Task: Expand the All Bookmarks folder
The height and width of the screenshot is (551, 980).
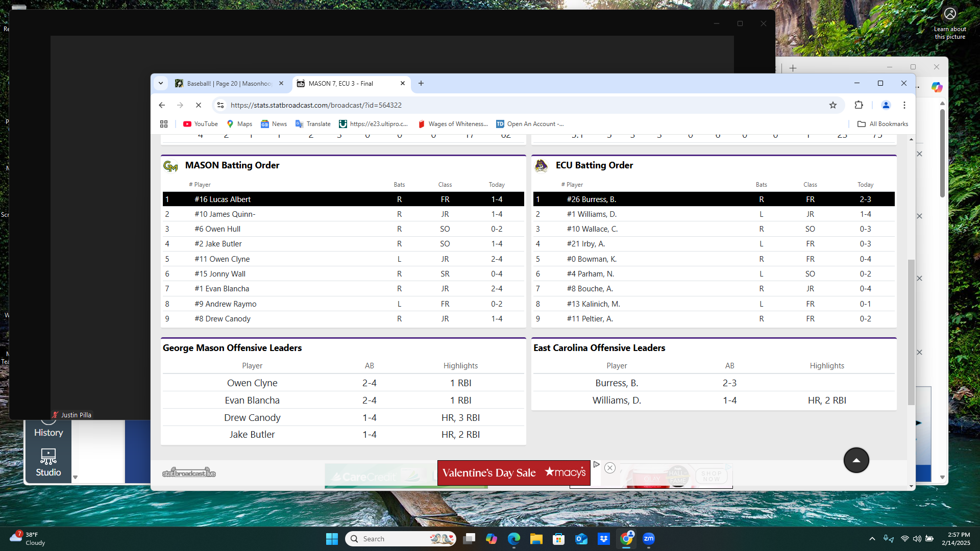Action: [x=883, y=124]
